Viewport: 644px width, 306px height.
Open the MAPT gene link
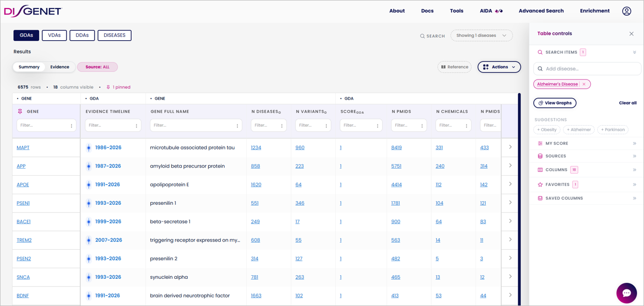[x=23, y=148]
